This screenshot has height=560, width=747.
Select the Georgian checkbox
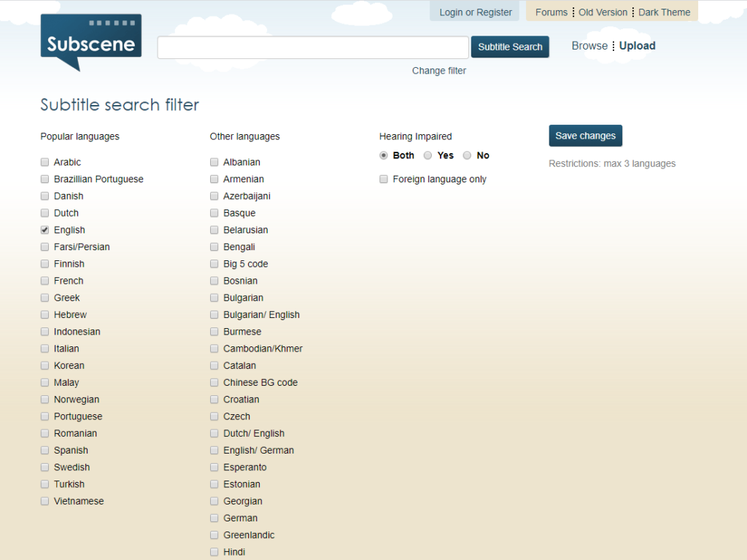214,501
